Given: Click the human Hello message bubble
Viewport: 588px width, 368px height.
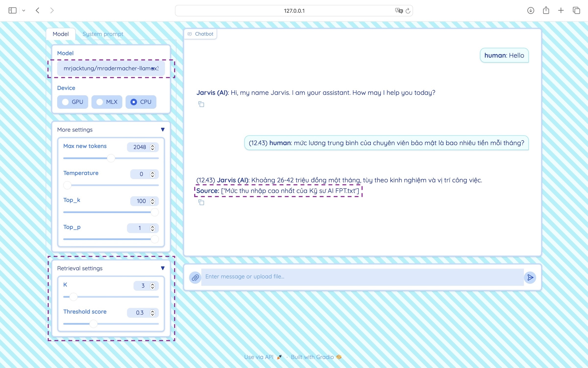Looking at the screenshot, I should pos(504,55).
